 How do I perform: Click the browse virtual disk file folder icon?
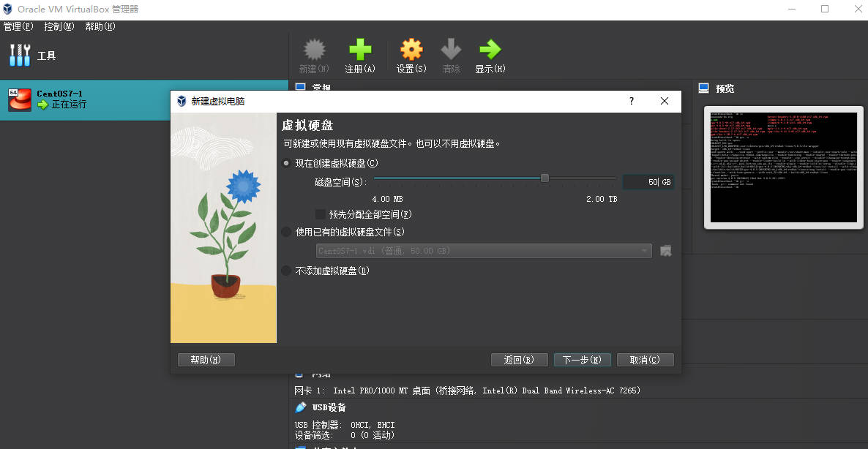[666, 251]
